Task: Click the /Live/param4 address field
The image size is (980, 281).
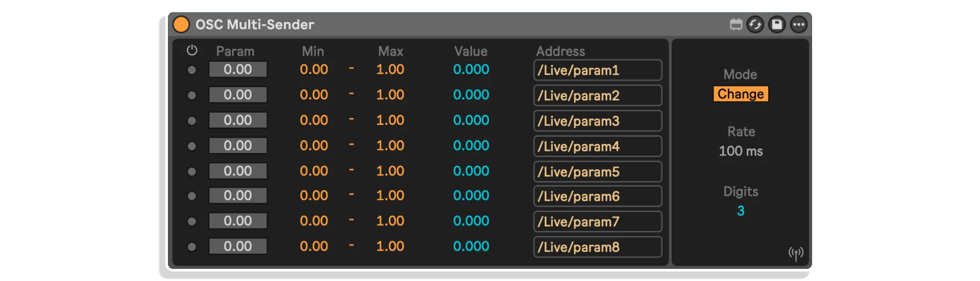Action: pyautogui.click(x=598, y=146)
